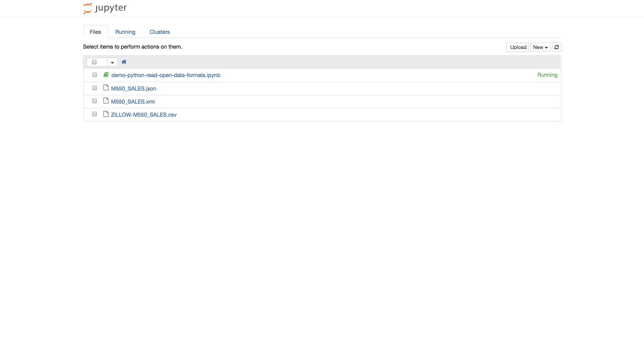Open the M550_SALES.xml file link
Image resolution: width=644 pixels, height=362 pixels.
(132, 102)
